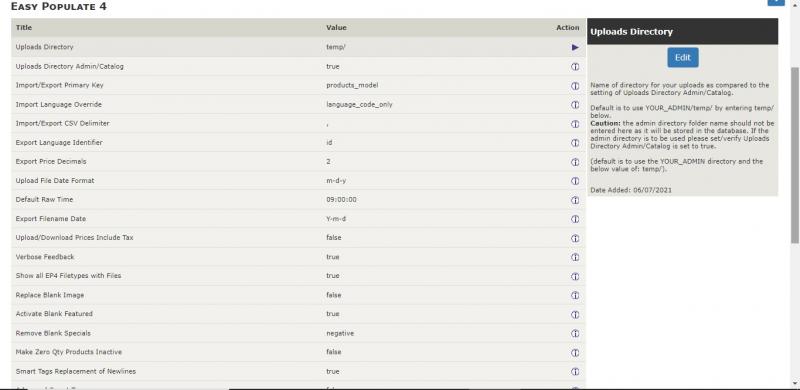Viewport: 800px width, 390px height.
Task: Click arrow icon on Uploads Directory row
Action: pos(575,47)
